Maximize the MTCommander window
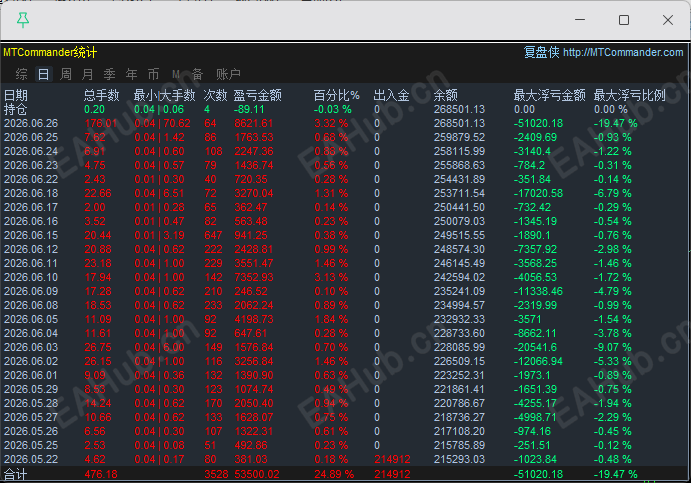 click(624, 20)
